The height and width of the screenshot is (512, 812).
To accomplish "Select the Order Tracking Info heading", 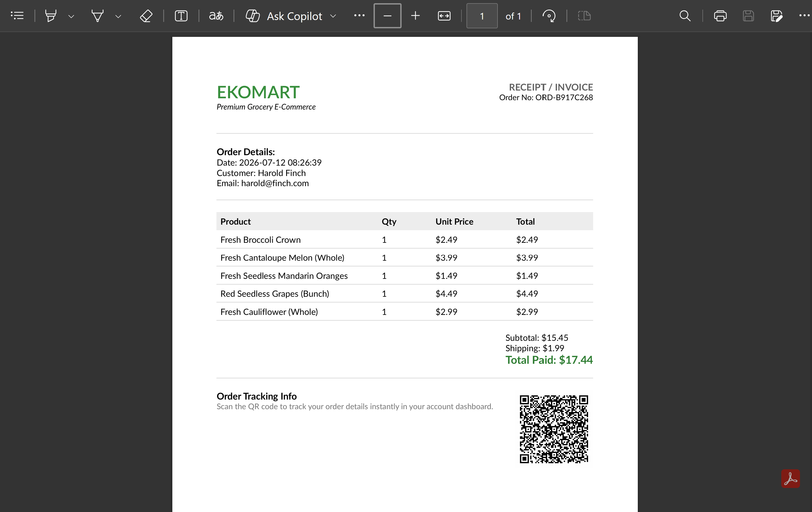I will [257, 396].
